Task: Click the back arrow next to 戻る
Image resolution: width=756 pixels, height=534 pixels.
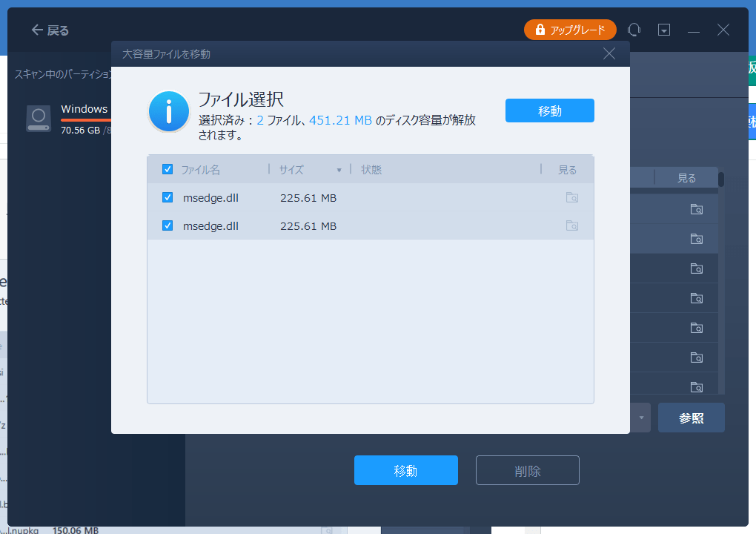Action: (36, 30)
